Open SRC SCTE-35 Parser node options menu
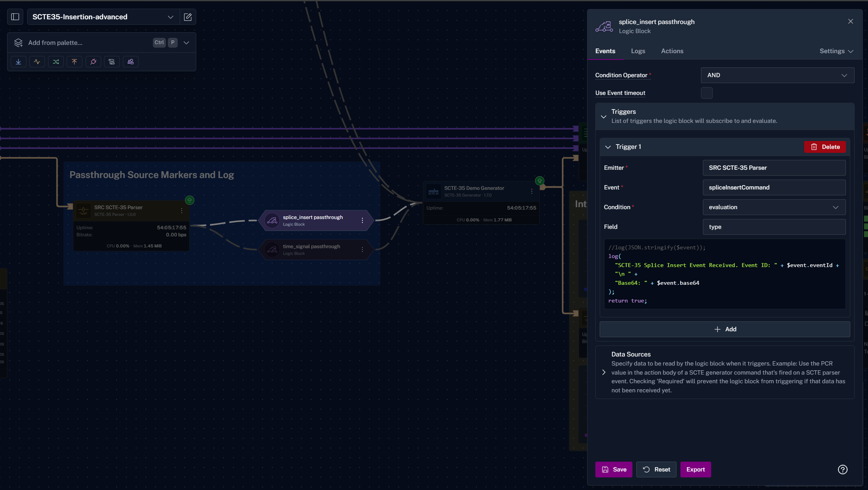The image size is (868, 490). point(182,211)
